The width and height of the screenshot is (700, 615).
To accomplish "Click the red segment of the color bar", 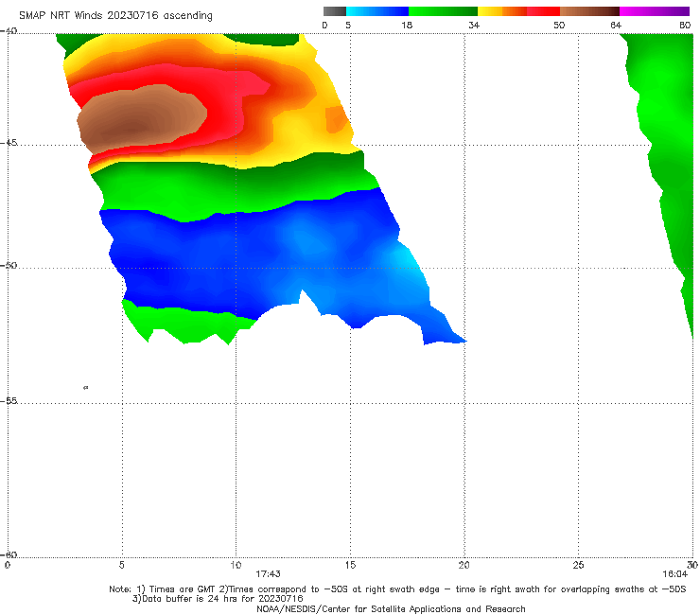I will point(543,11).
